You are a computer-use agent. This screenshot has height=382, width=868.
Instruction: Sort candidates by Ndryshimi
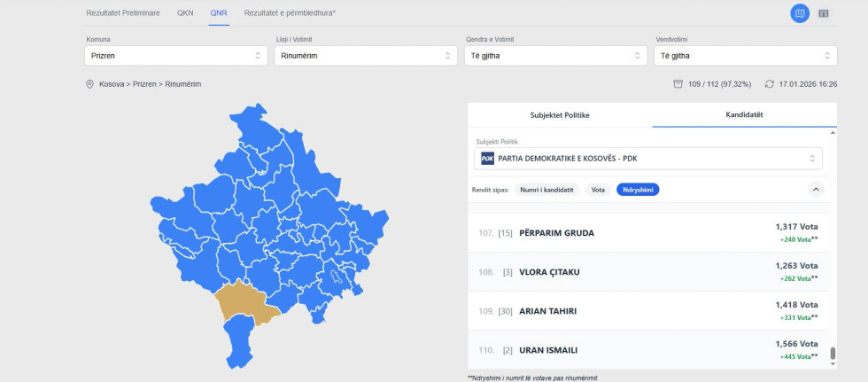638,190
